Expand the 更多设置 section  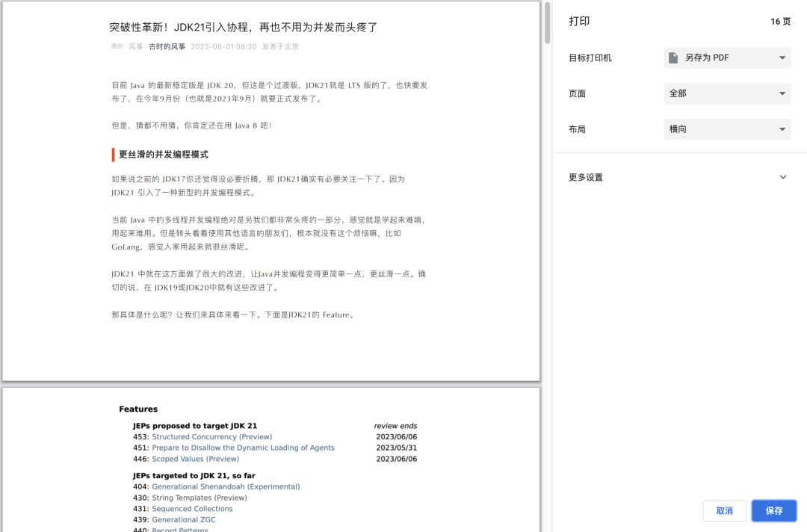pyautogui.click(x=679, y=177)
